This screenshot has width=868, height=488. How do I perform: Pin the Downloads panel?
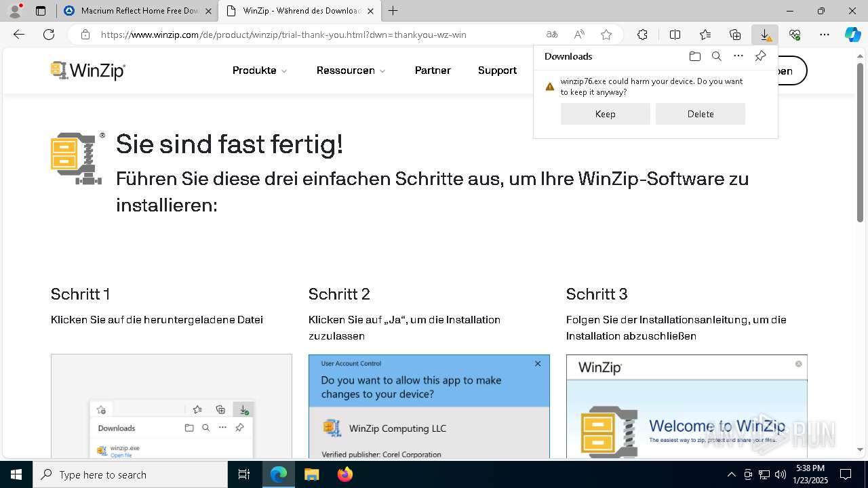760,56
